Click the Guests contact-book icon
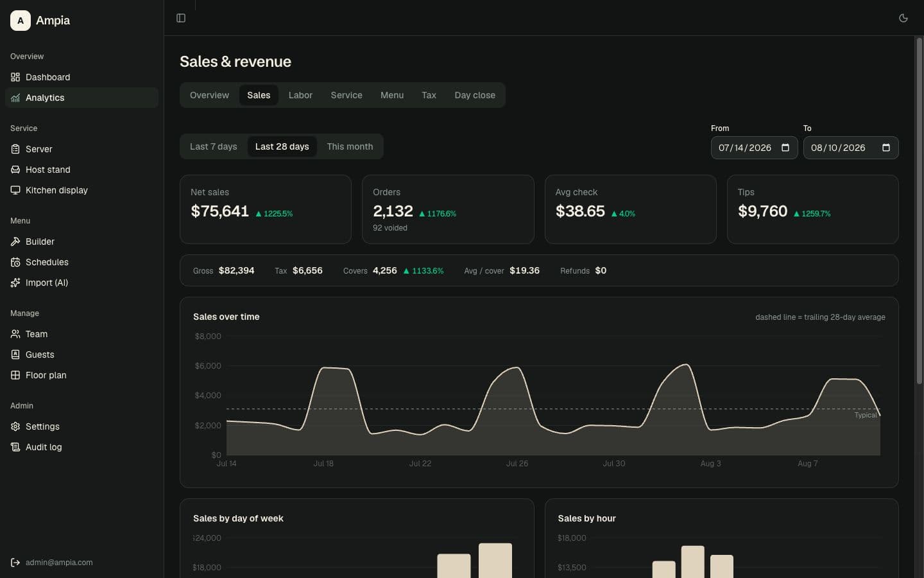This screenshot has height=578, width=924. tap(15, 355)
